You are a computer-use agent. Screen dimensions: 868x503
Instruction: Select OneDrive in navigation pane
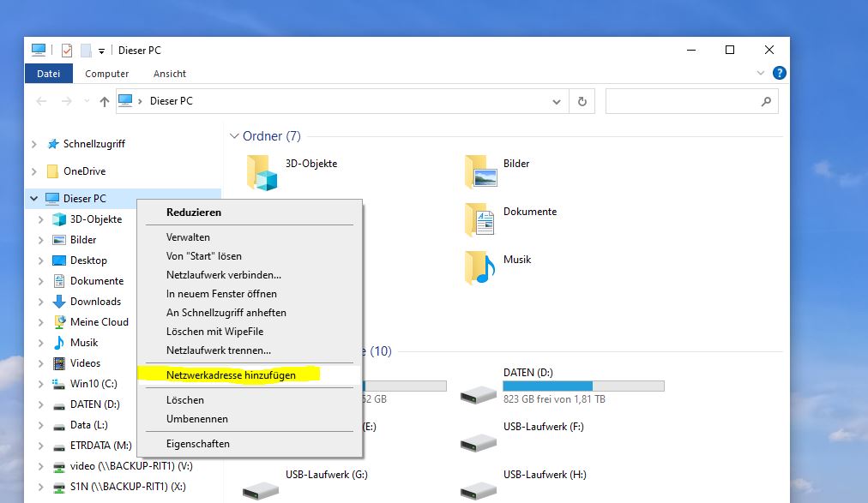tap(84, 171)
